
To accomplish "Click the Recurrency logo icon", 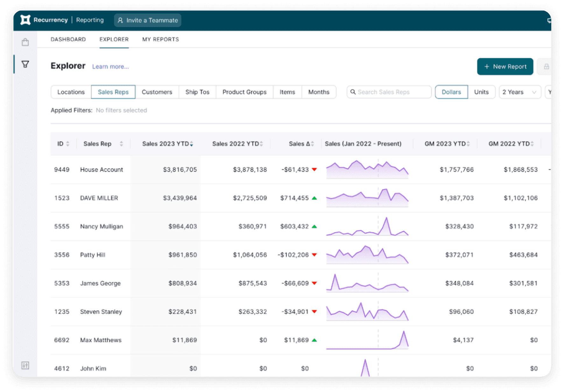I will (25, 20).
